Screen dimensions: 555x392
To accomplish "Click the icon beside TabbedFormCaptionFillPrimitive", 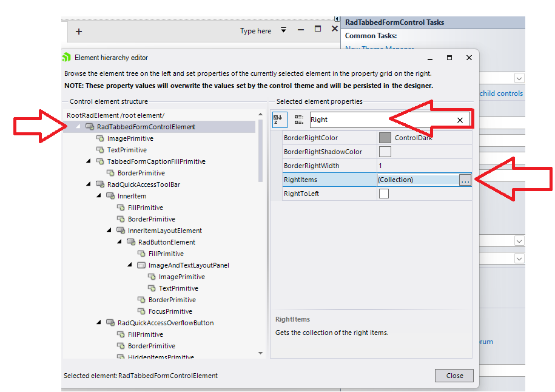I will (x=100, y=161).
